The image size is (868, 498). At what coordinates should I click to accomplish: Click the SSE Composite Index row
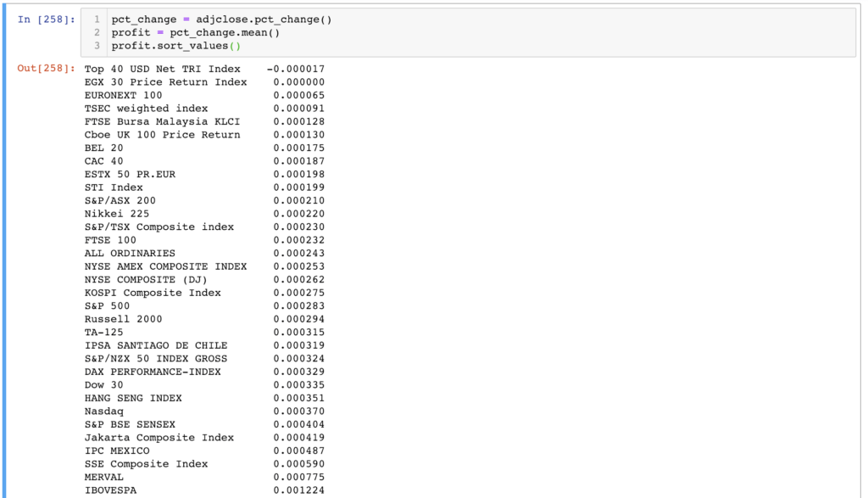[204, 464]
